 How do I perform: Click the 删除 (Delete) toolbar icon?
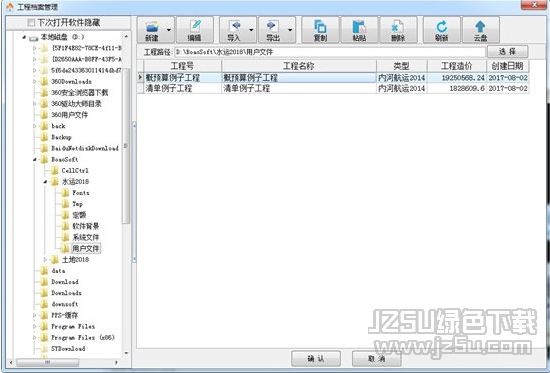398,30
